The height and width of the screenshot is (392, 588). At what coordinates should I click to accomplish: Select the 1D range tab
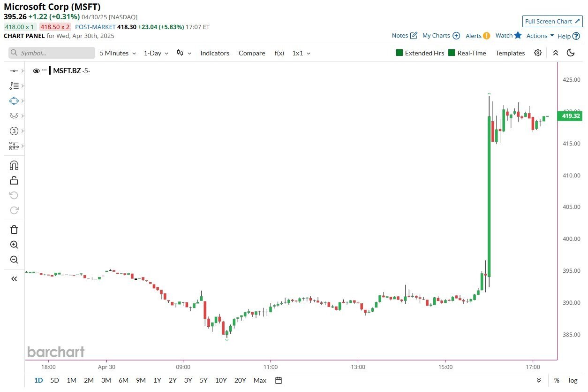coord(38,380)
